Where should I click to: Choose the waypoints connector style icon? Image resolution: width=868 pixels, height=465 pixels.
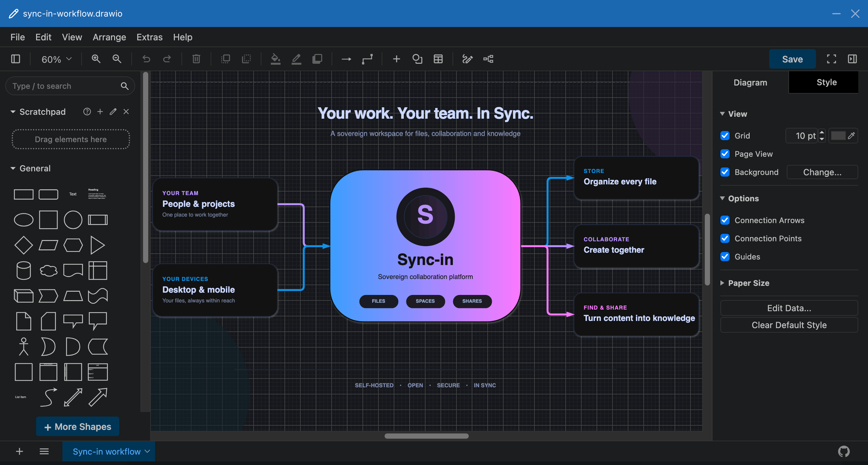(367, 59)
